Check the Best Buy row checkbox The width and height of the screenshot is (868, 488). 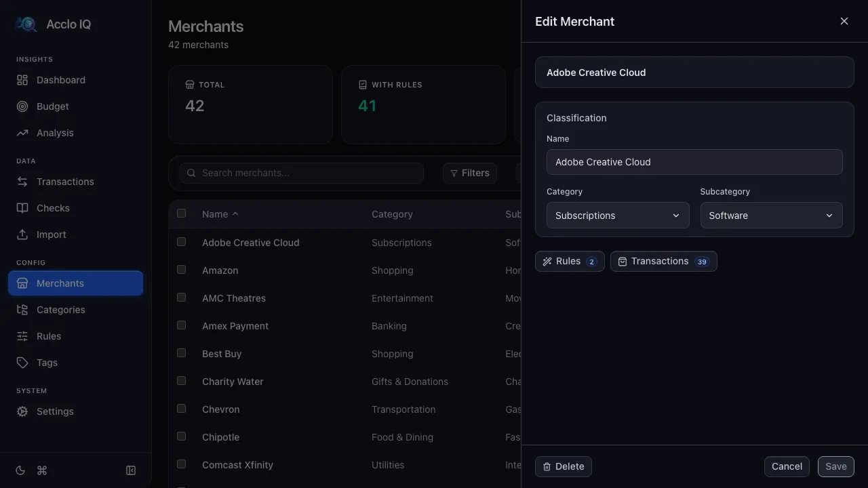pos(181,353)
